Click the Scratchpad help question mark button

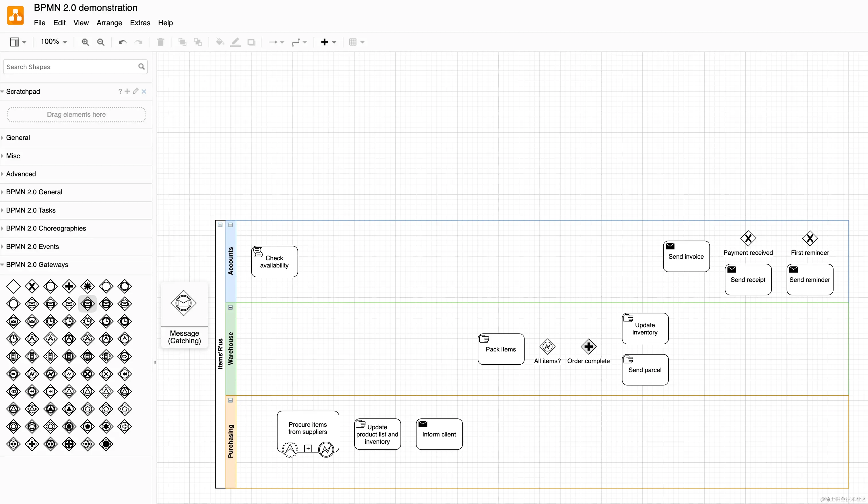(120, 91)
